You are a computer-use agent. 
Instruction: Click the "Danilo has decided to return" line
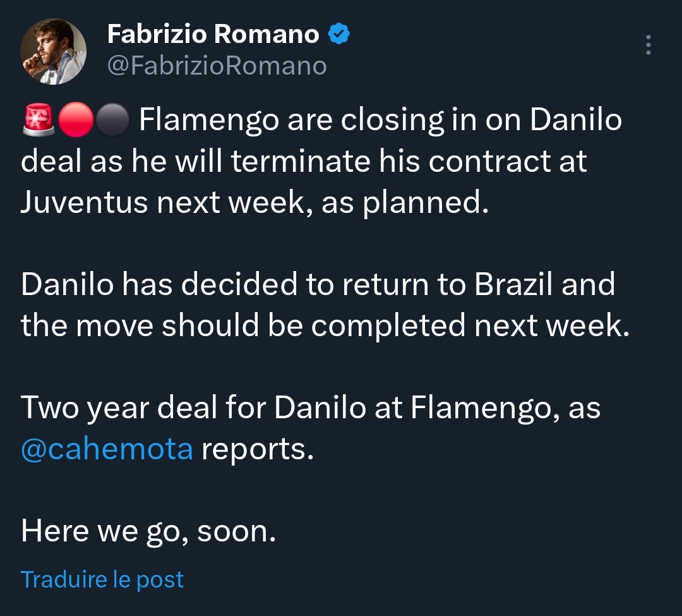click(318, 284)
